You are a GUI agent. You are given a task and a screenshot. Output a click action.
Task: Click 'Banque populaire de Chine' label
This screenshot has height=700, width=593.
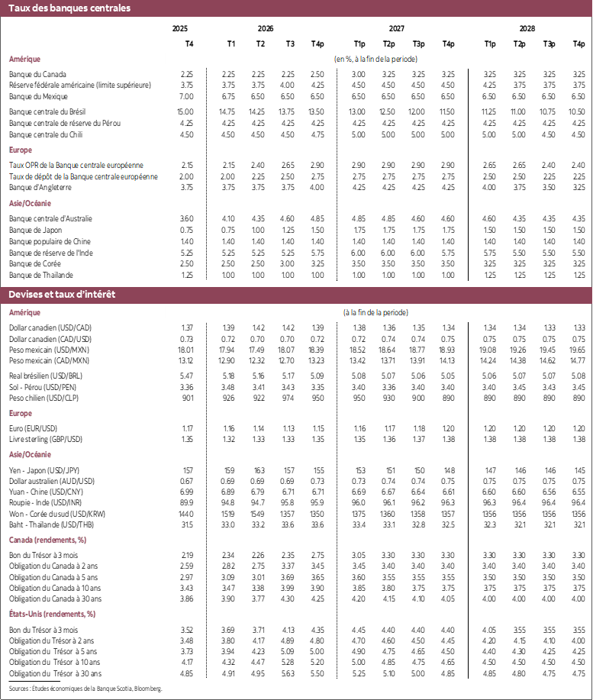(x=50, y=241)
